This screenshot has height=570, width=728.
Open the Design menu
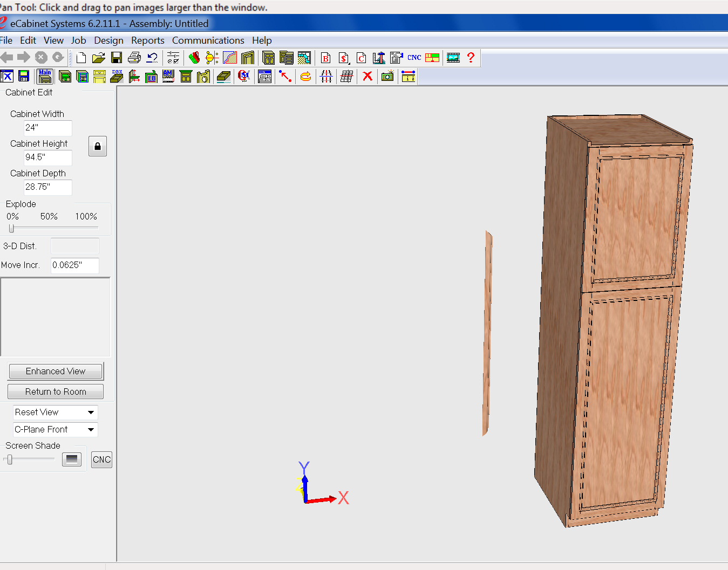pos(108,40)
